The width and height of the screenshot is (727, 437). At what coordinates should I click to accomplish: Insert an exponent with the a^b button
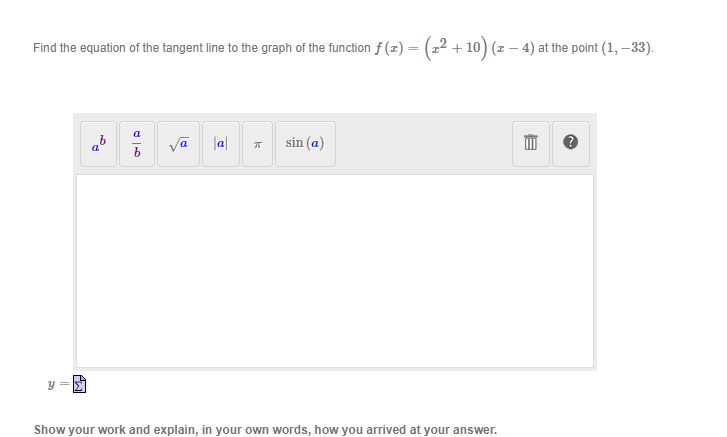(98, 144)
